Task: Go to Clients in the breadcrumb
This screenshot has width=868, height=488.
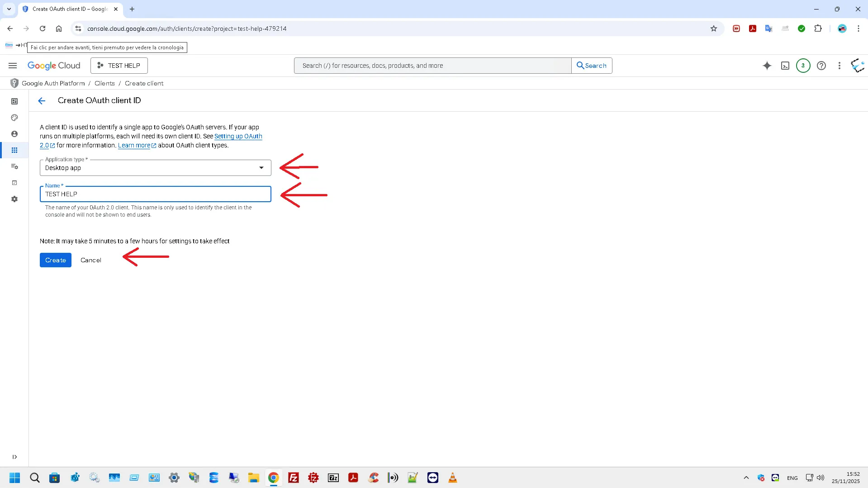Action: click(x=104, y=83)
